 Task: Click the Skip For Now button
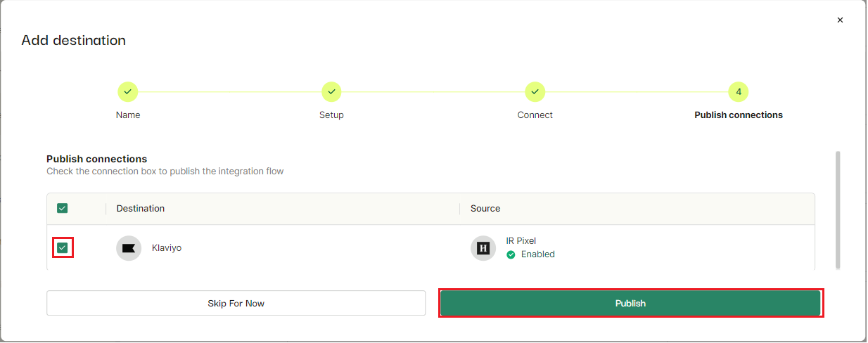[x=236, y=303]
